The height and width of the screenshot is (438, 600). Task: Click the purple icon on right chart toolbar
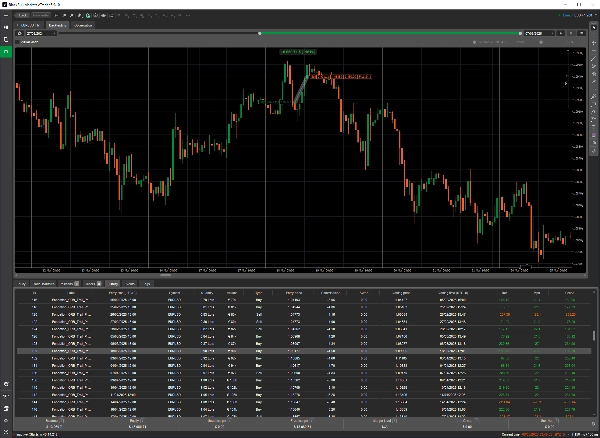(x=594, y=135)
